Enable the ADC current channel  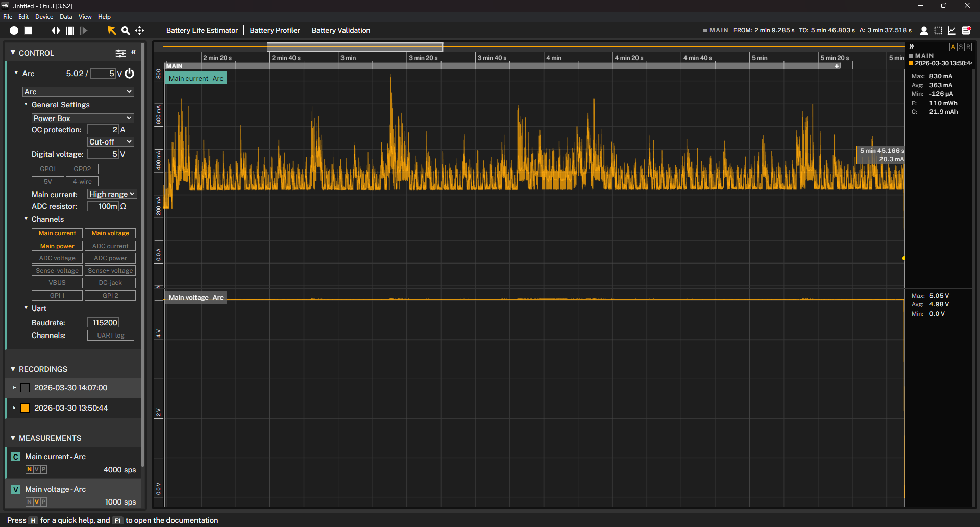point(110,246)
